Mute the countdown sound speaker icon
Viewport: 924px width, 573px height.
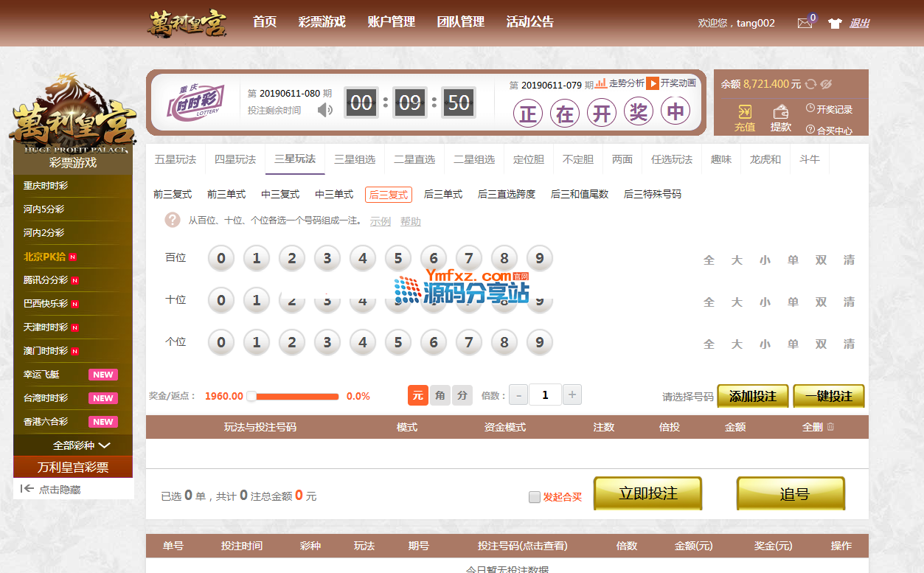(324, 110)
